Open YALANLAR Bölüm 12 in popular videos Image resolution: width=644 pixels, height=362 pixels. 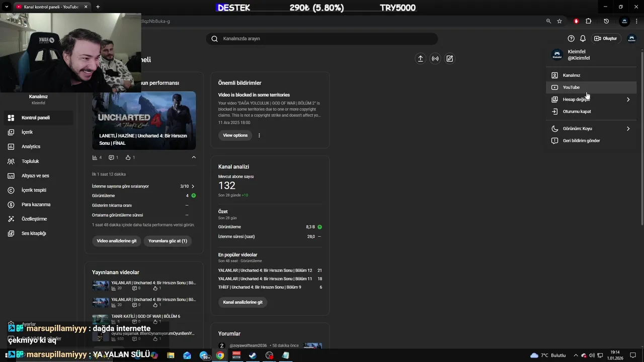click(265, 270)
